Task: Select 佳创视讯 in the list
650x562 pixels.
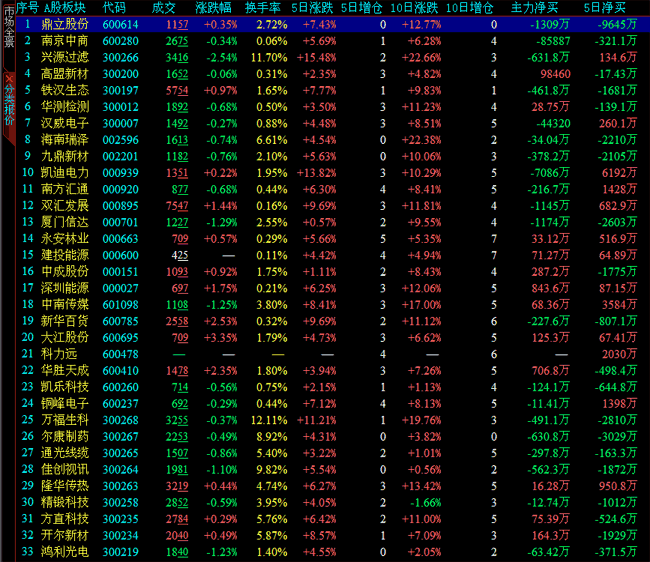Action: (x=65, y=470)
